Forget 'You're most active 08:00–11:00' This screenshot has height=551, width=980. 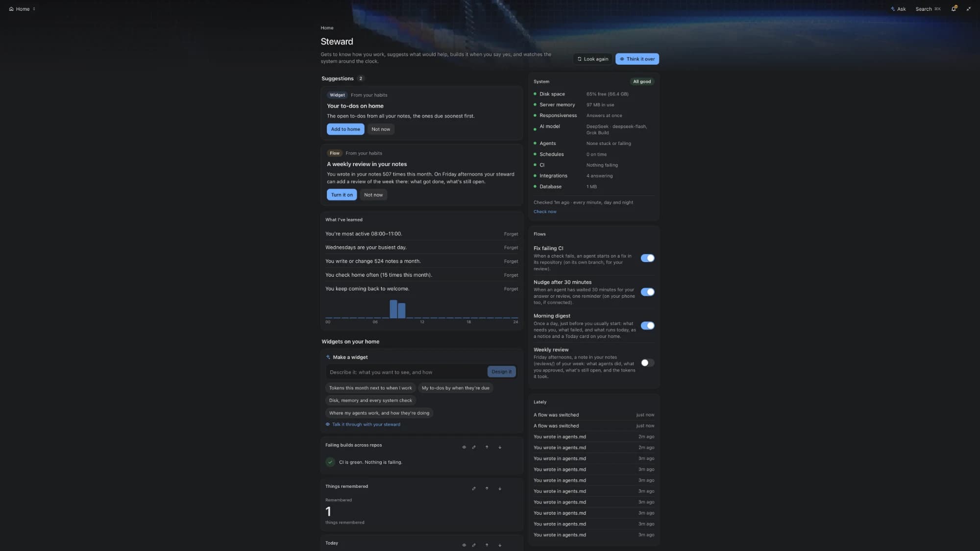[x=511, y=234]
